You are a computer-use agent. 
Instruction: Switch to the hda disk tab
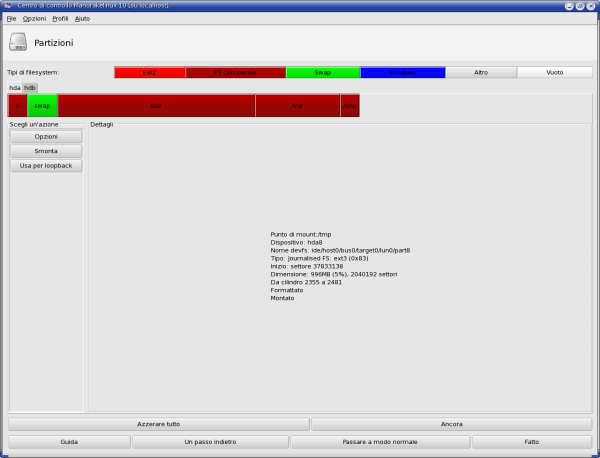pyautogui.click(x=14, y=87)
